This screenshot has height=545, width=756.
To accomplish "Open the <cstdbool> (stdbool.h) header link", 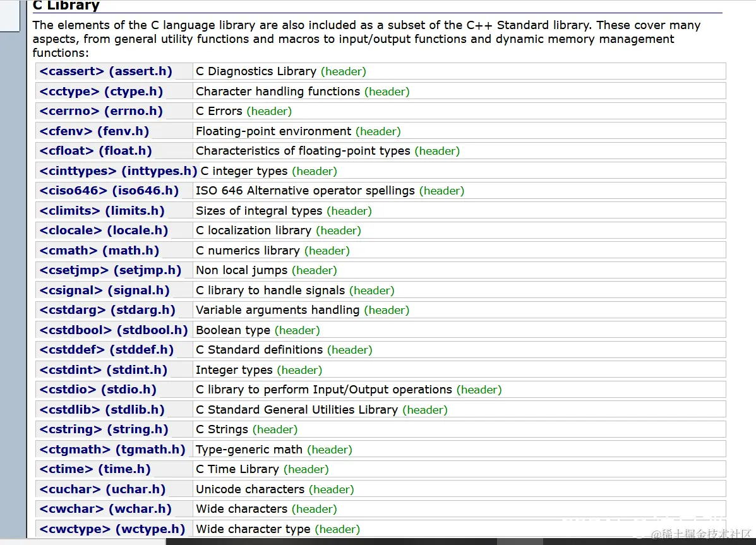I will pos(113,330).
